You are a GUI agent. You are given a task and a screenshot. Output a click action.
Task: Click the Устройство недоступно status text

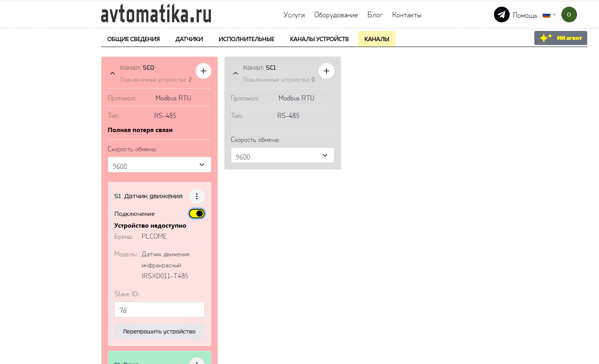[x=150, y=226]
